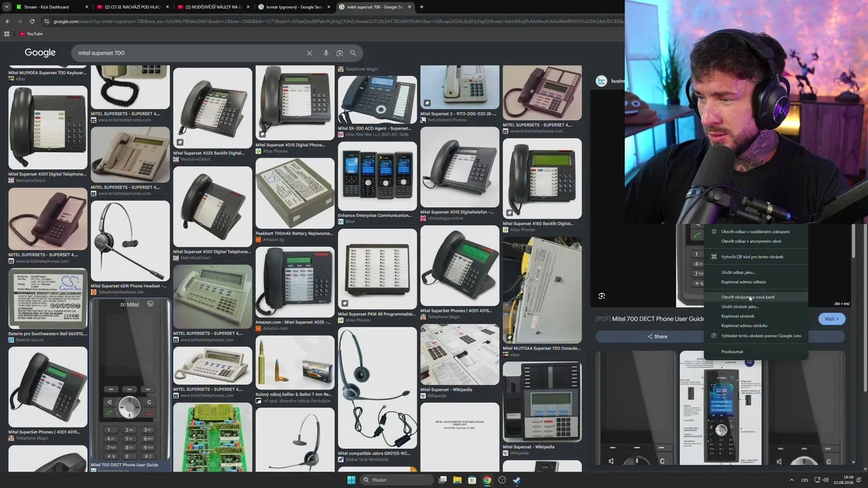Select Kopírovat adresu obrázku

(x=755, y=325)
